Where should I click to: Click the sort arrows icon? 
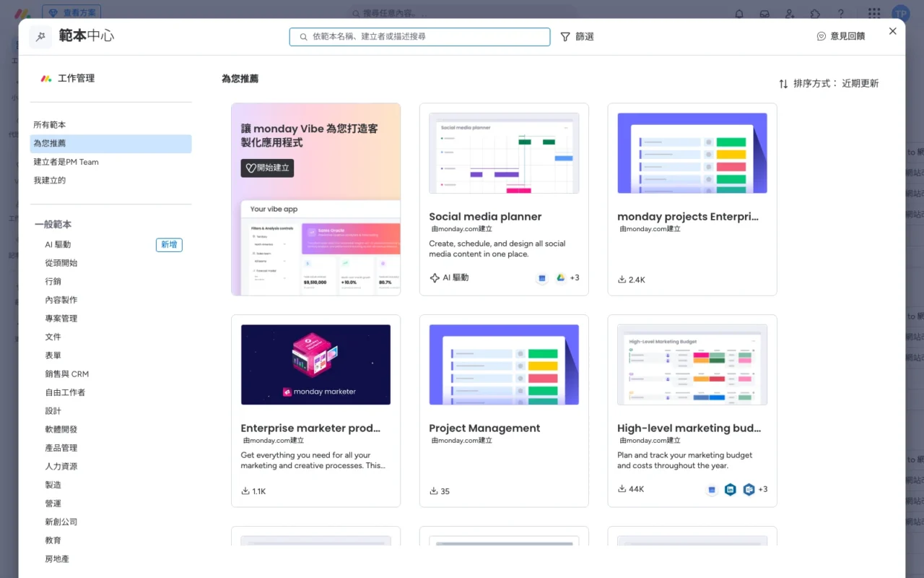click(x=783, y=84)
